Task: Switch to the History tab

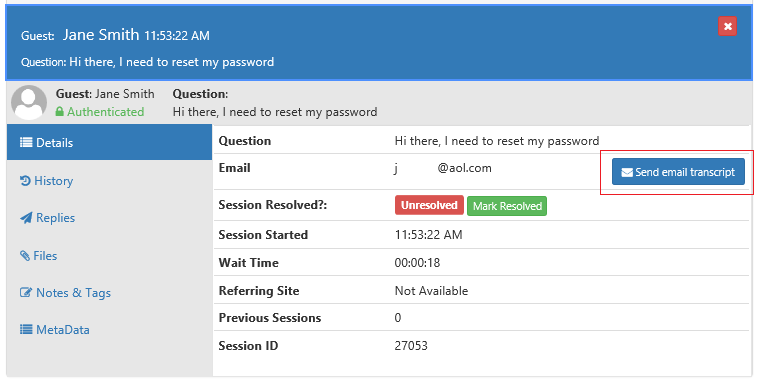Action: (x=110, y=181)
